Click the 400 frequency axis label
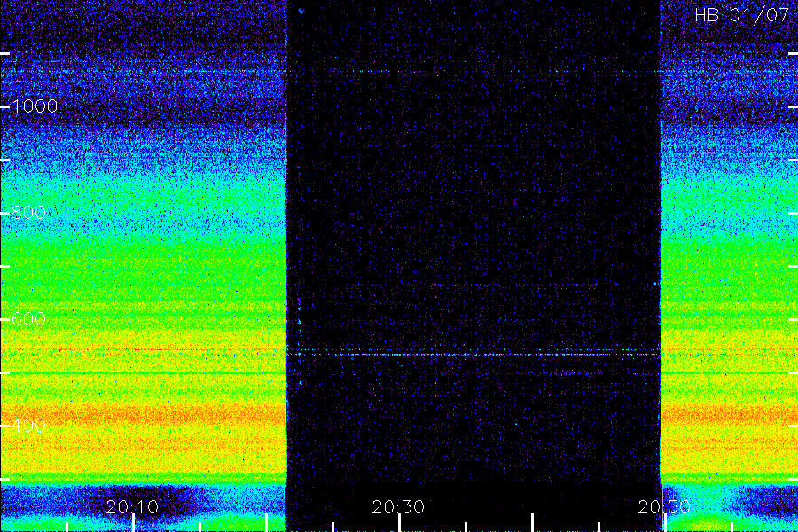Screen dimensions: 798x532 [28, 426]
